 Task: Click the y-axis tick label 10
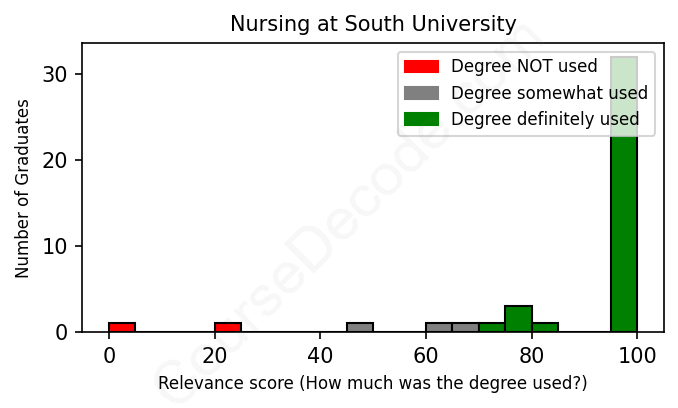56,246
